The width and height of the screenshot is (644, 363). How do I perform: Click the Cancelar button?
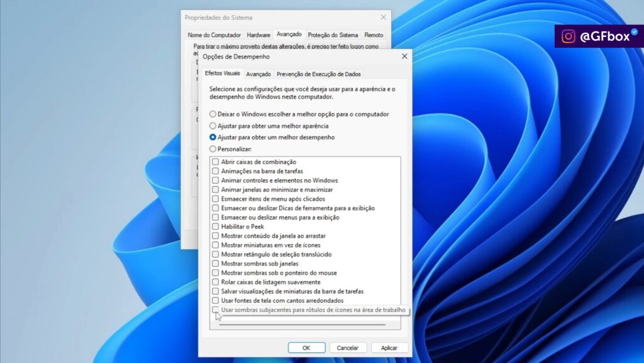tap(347, 348)
